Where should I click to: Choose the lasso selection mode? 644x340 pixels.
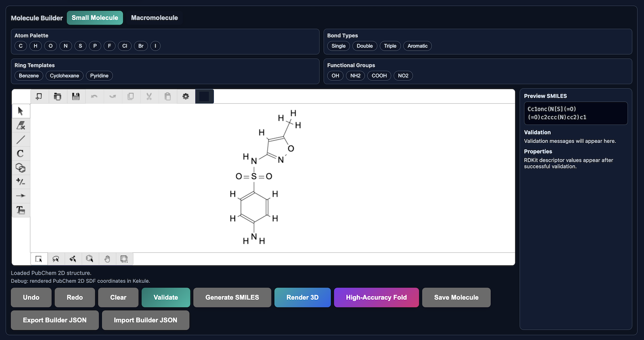click(56, 259)
